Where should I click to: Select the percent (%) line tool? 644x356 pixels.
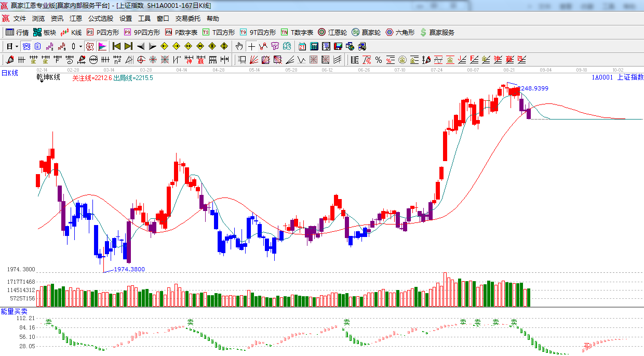379,60
